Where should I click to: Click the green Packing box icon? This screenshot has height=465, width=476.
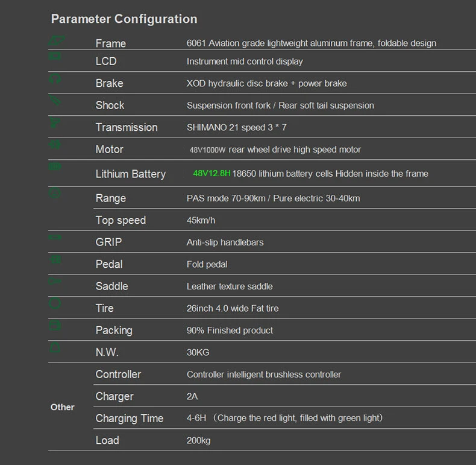[55, 326]
